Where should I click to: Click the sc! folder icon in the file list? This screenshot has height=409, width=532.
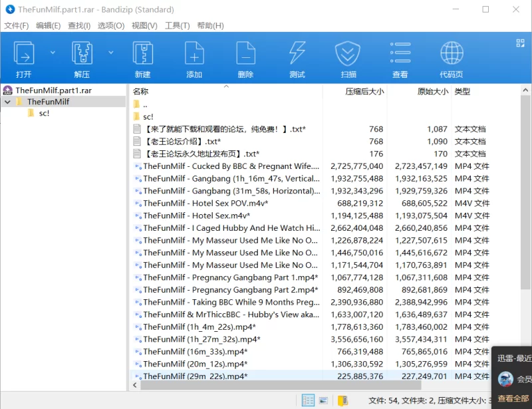tap(137, 117)
